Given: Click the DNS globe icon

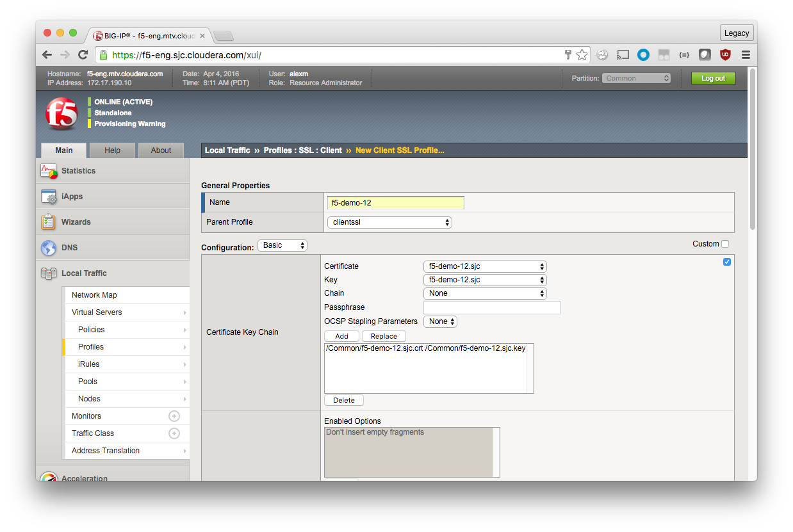Looking at the screenshot, I should [49, 248].
